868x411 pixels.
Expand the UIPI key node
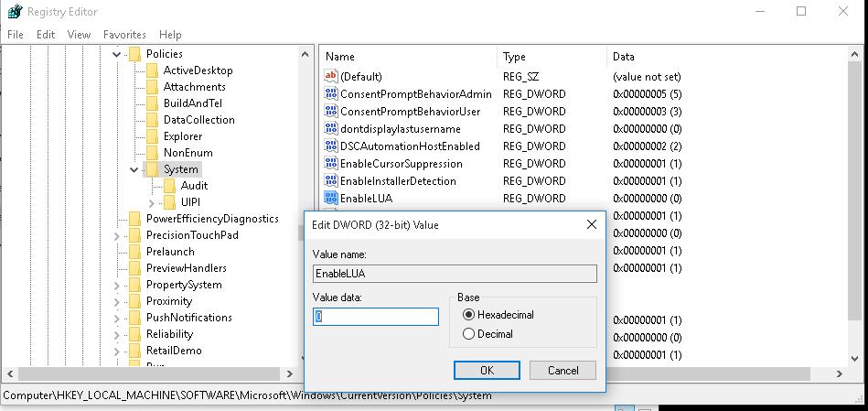[152, 202]
